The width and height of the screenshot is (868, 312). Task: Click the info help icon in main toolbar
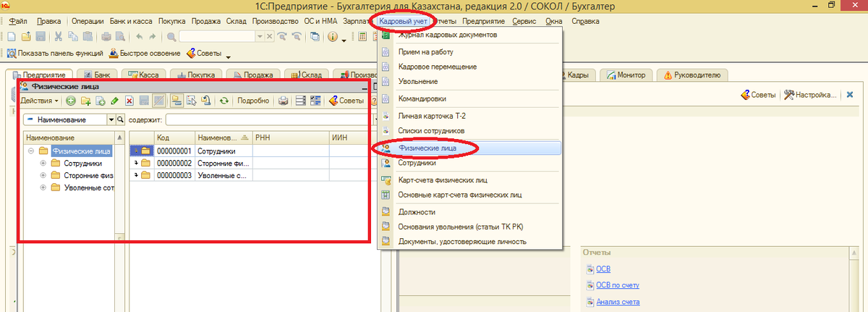[333, 36]
